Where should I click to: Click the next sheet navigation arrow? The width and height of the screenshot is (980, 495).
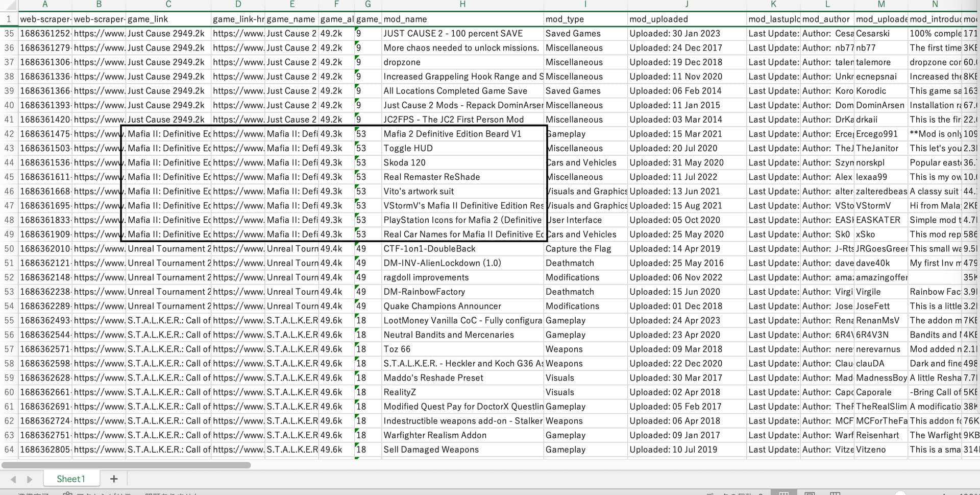30,479
